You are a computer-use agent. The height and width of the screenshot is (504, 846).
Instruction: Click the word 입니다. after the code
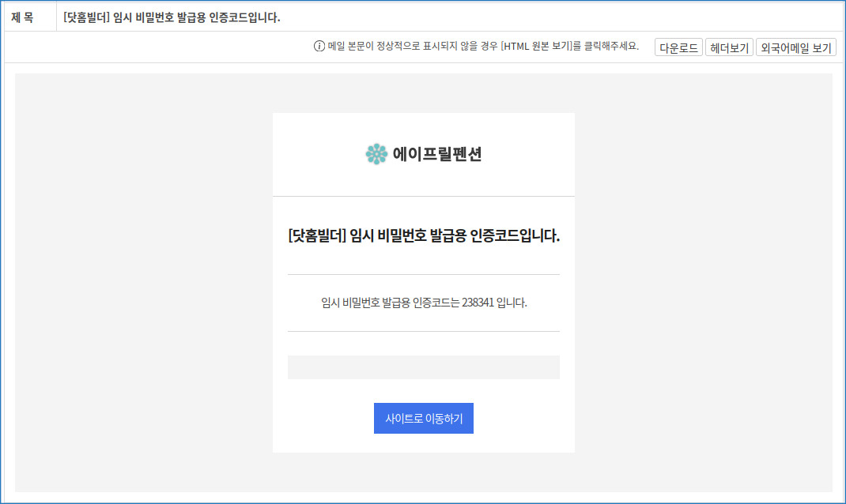512,303
